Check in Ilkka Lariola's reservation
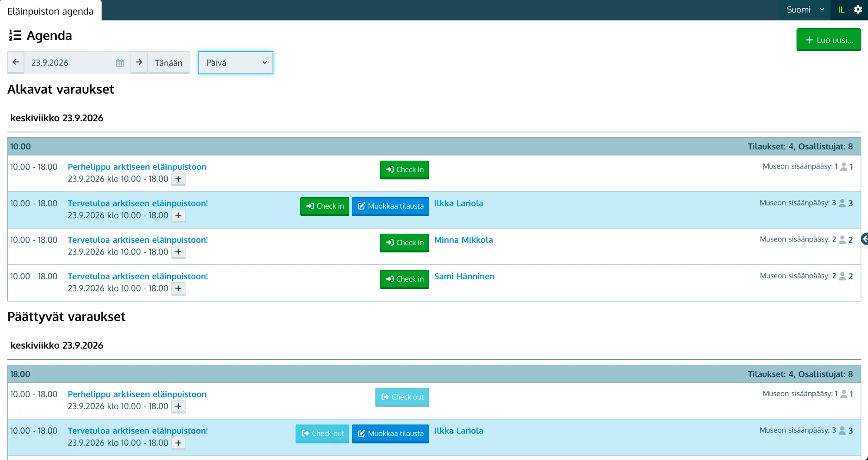Image resolution: width=868 pixels, height=460 pixels. 325,206
